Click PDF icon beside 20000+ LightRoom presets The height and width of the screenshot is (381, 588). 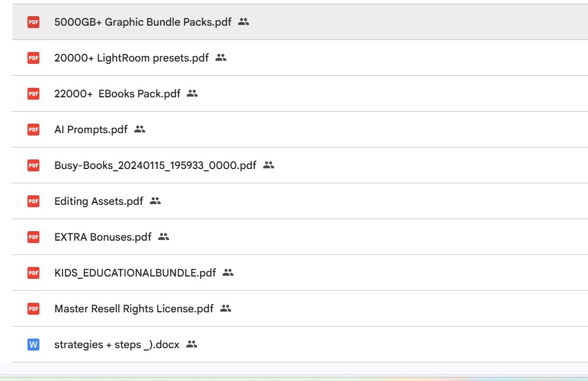click(x=33, y=58)
